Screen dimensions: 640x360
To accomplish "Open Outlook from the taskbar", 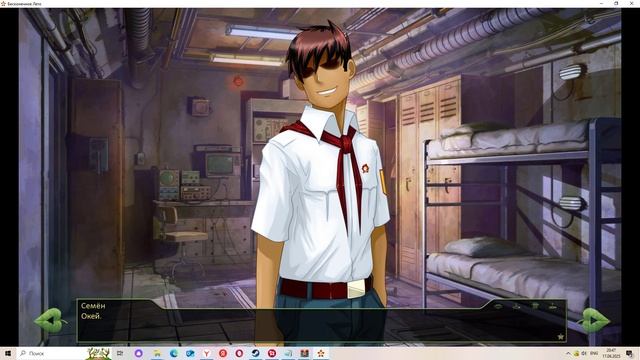I will [x=190, y=353].
